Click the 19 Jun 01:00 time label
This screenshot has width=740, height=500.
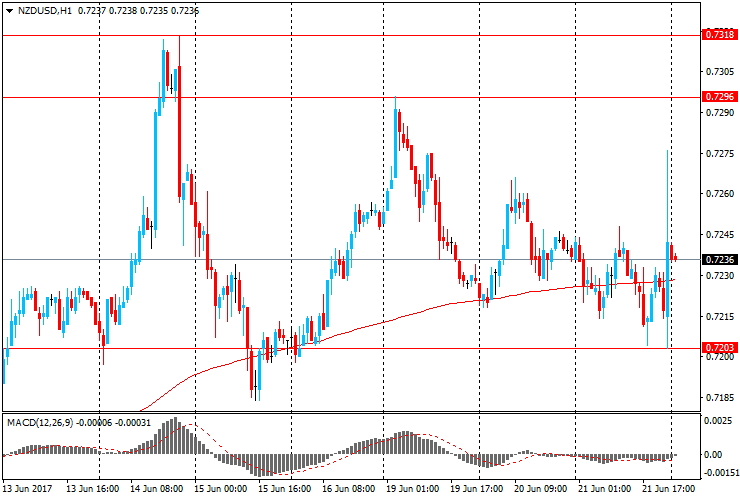tap(412, 489)
